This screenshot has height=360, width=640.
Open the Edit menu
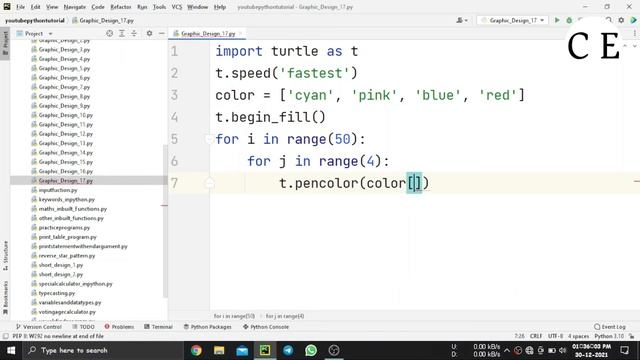[36, 7]
